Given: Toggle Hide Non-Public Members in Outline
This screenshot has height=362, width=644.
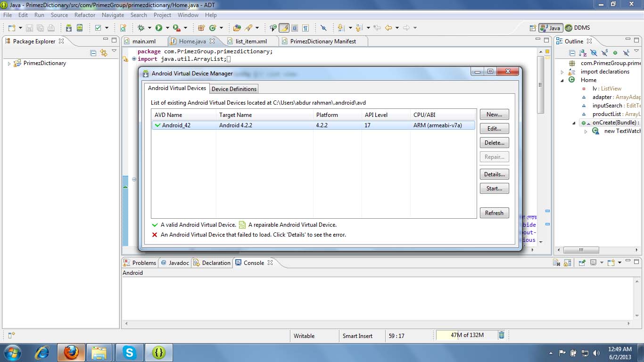Looking at the screenshot, I should click(x=615, y=53).
